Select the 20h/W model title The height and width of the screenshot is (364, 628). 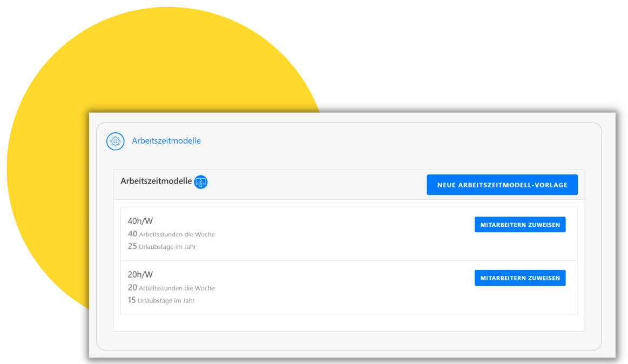[x=140, y=274]
